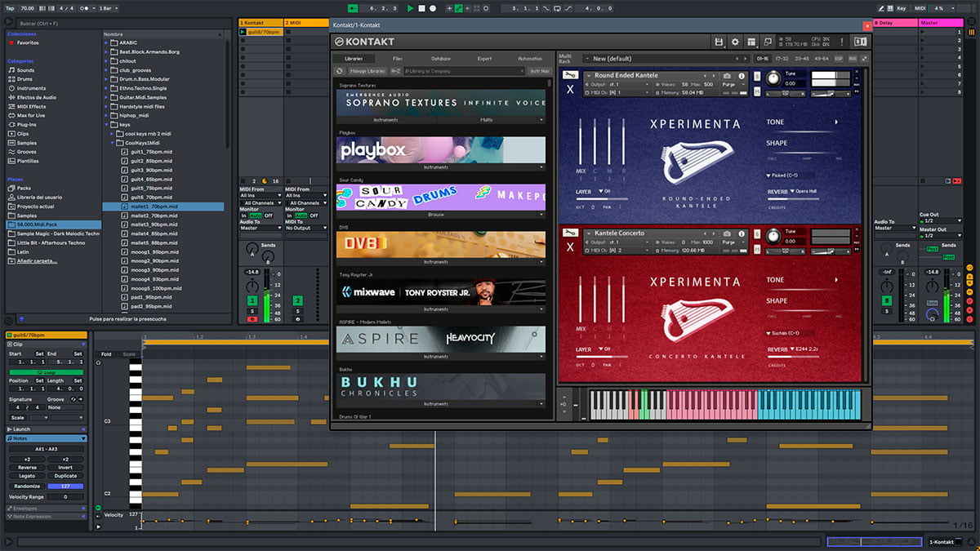Open the quantization 1 Bar dropdown

pyautogui.click(x=107, y=8)
